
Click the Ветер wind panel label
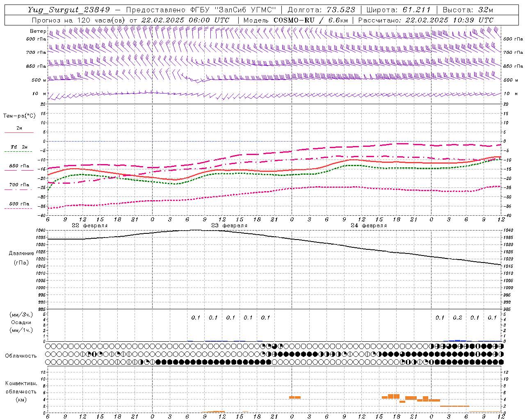(x=38, y=31)
